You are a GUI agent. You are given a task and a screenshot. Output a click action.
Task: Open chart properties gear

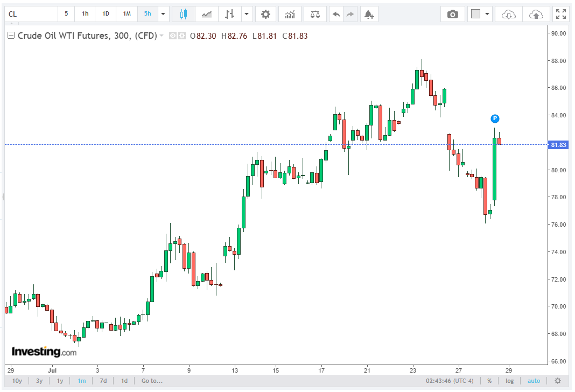265,14
